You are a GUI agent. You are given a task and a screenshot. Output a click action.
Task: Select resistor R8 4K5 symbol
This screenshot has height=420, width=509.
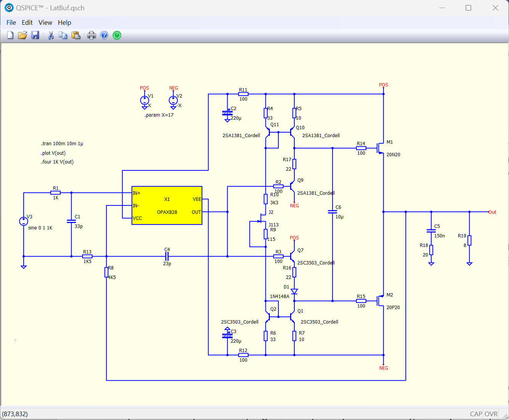[x=106, y=272]
